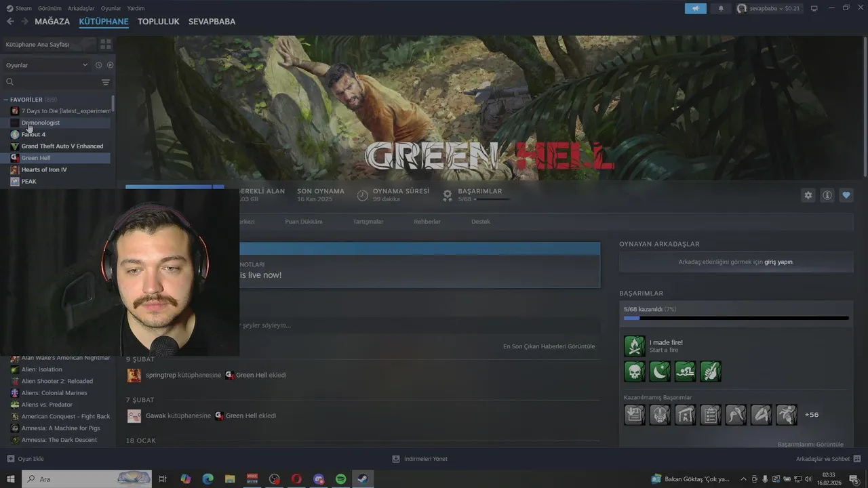Click the library search field
Viewport: 868px width, 488px height.
pyautogui.click(x=51, y=82)
